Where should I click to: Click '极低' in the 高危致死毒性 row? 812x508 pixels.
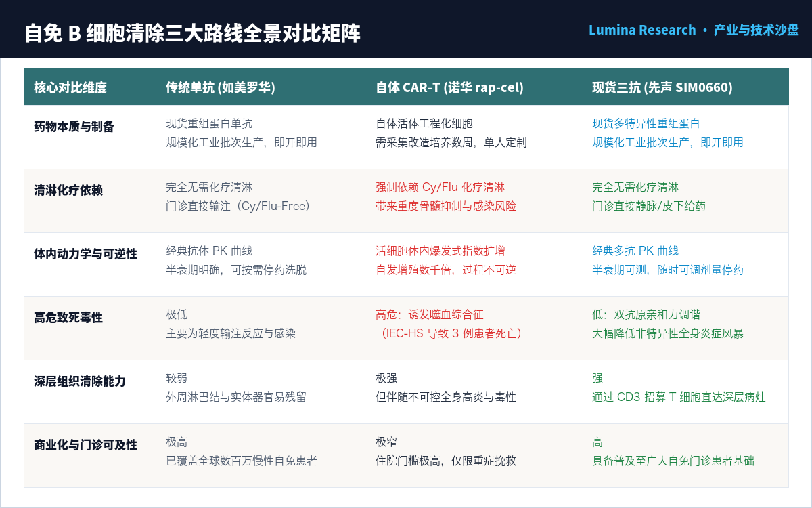177,314
